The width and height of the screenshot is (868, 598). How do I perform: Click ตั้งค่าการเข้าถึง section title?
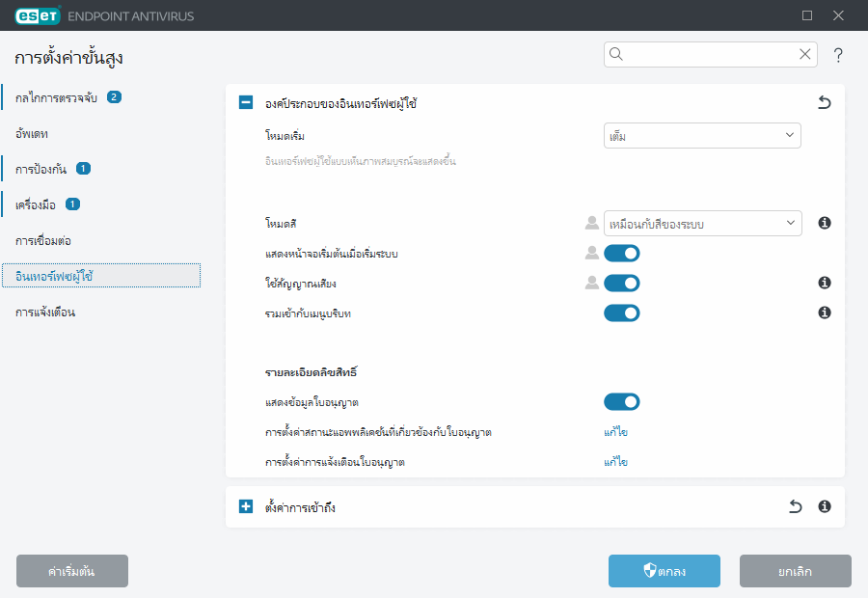pyautogui.click(x=300, y=507)
